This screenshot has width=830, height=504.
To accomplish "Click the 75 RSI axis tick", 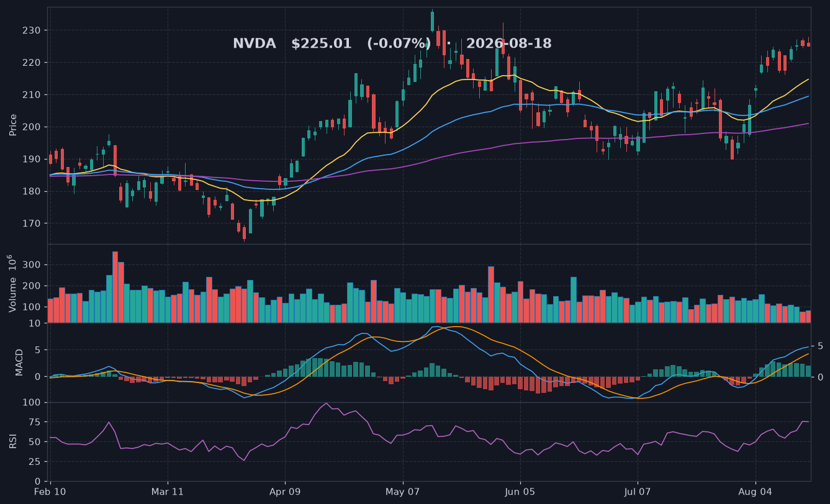I will pyautogui.click(x=35, y=422).
